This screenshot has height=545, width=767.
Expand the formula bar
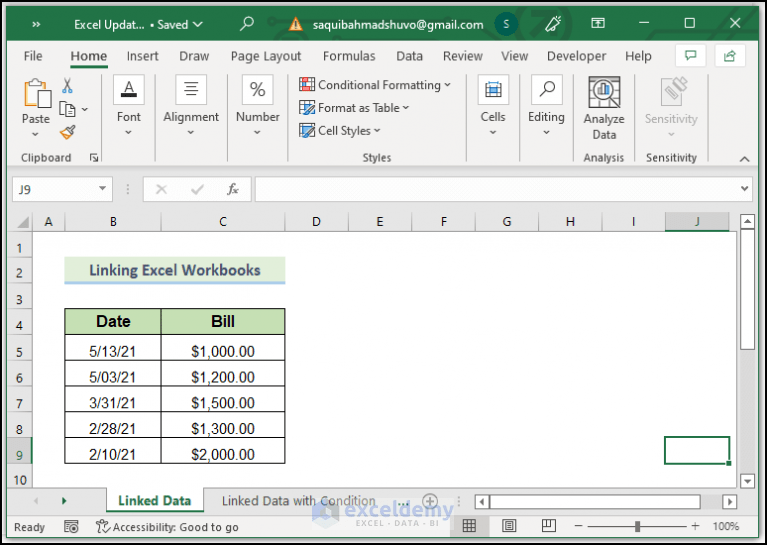[x=744, y=188]
